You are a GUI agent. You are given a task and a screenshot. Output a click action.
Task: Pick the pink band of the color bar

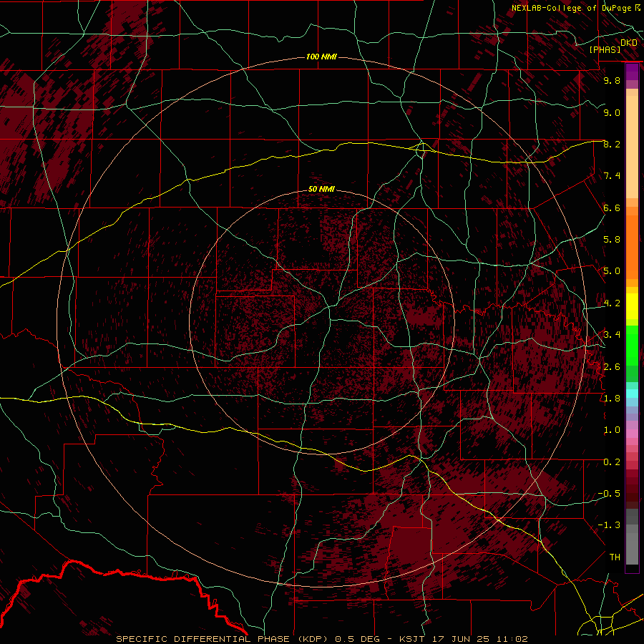pos(632,434)
